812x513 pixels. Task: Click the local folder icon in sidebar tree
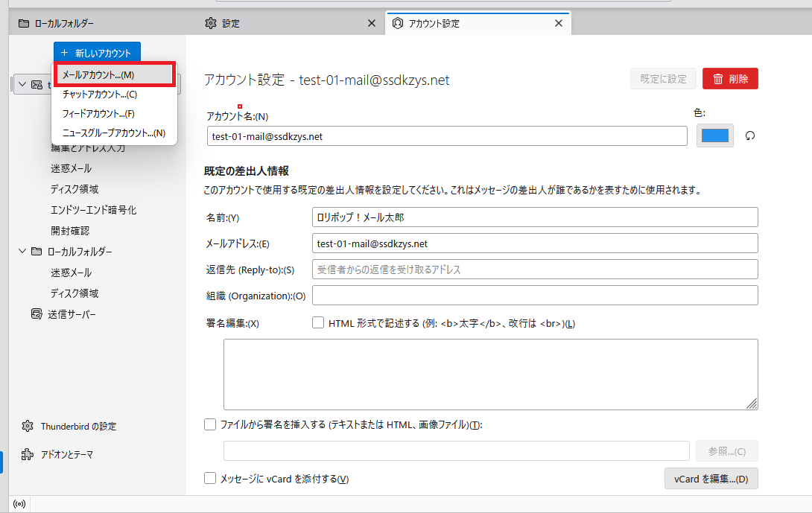tap(36, 252)
